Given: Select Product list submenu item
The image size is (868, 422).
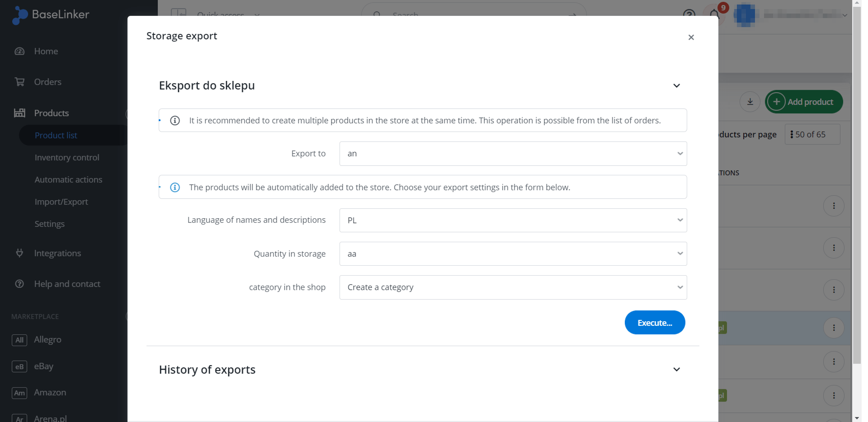Looking at the screenshot, I should click(56, 135).
